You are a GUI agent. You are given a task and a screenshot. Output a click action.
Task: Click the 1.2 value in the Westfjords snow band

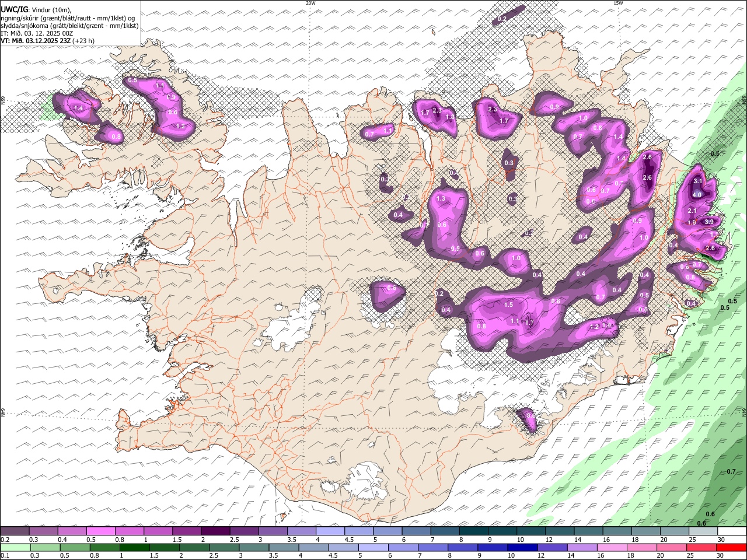(x=180, y=126)
